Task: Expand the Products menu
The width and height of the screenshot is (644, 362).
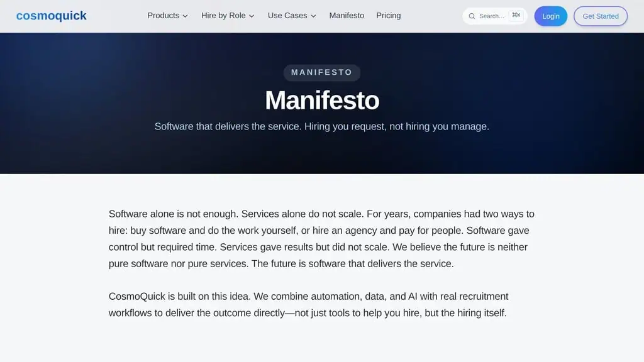Action: pos(167,16)
